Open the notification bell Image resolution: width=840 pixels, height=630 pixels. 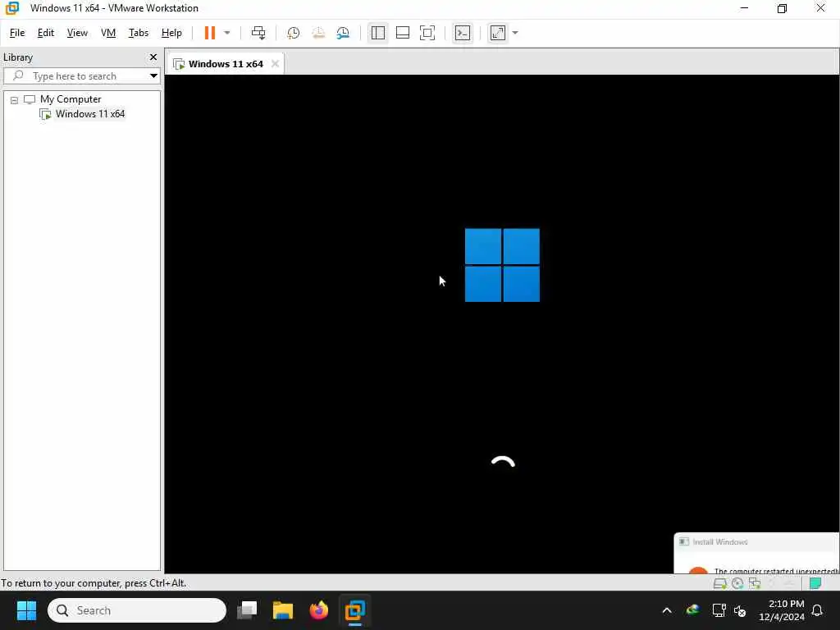pos(817,610)
